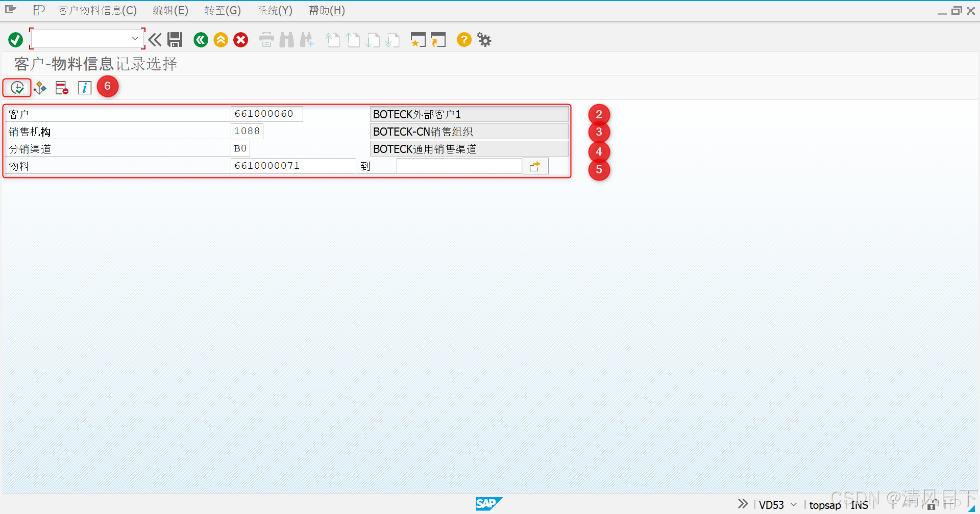Image resolution: width=980 pixels, height=514 pixels.
Task: Open the 系统(Y) menu
Action: (274, 10)
